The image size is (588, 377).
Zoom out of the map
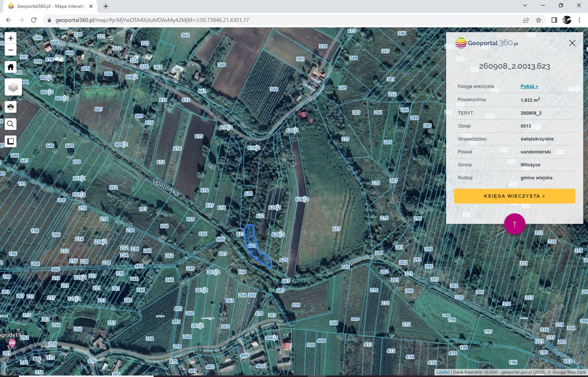(x=11, y=50)
